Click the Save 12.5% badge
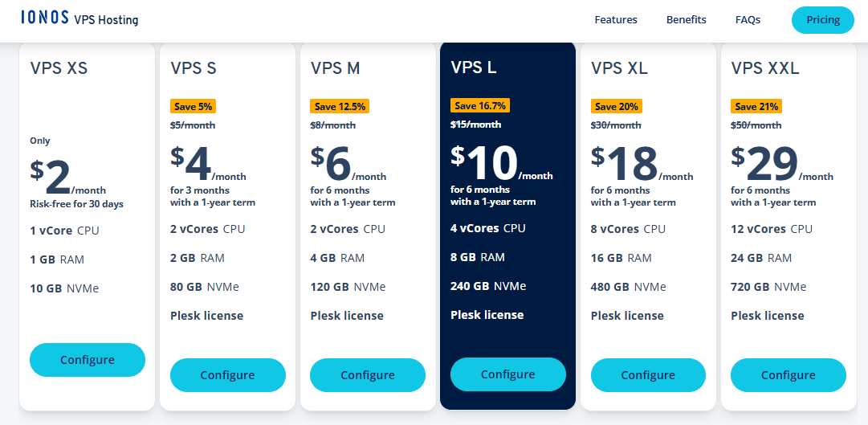 340,106
